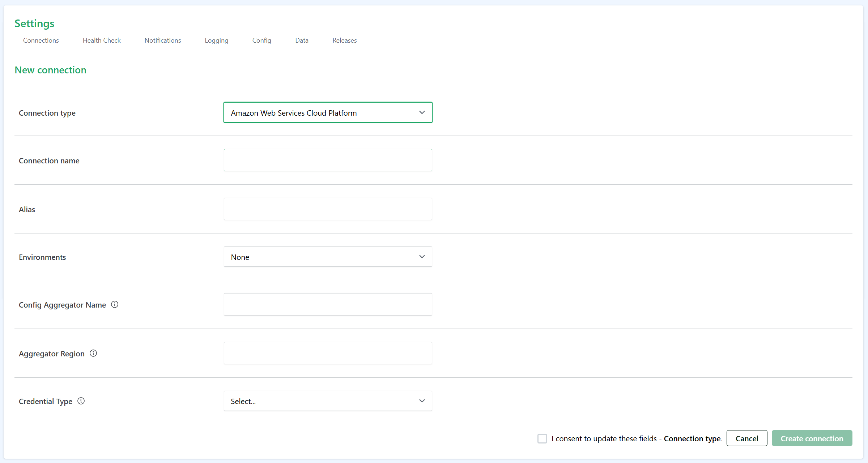Screen dimensions: 868x463
Task: Click the Alias field label
Action: (27, 210)
